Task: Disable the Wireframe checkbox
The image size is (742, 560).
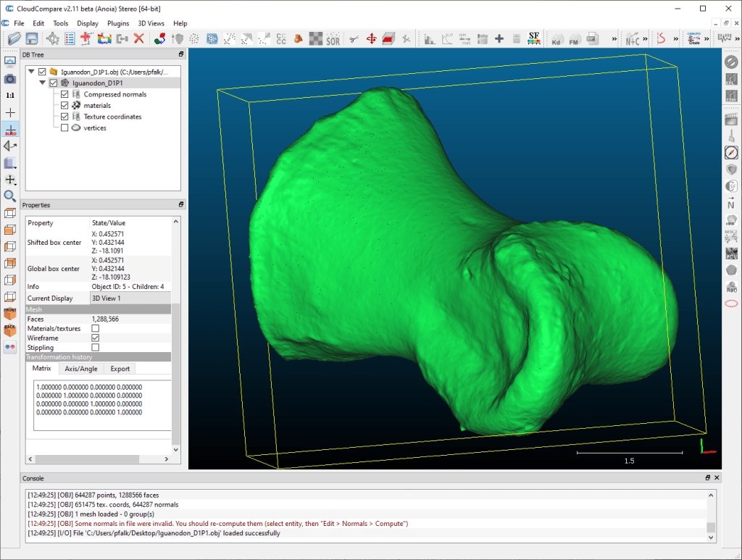Action: point(95,338)
